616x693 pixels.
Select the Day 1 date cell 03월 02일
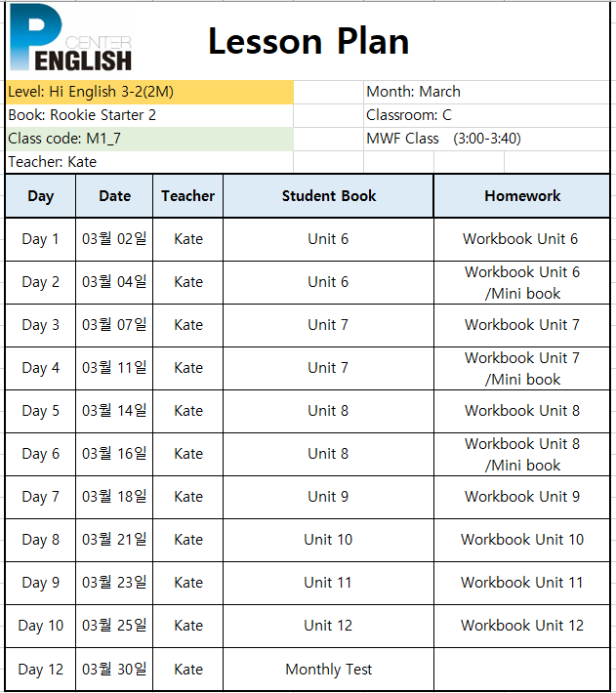click(114, 239)
